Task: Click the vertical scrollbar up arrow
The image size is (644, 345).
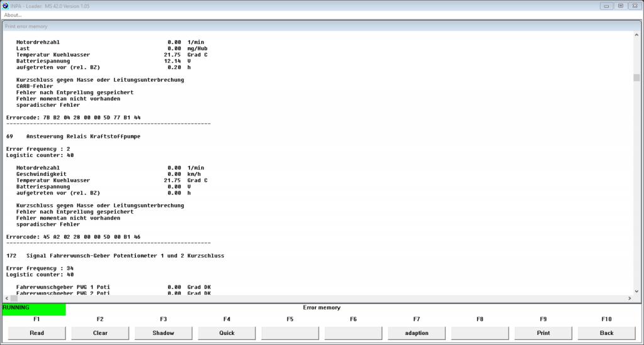Action: [636, 35]
